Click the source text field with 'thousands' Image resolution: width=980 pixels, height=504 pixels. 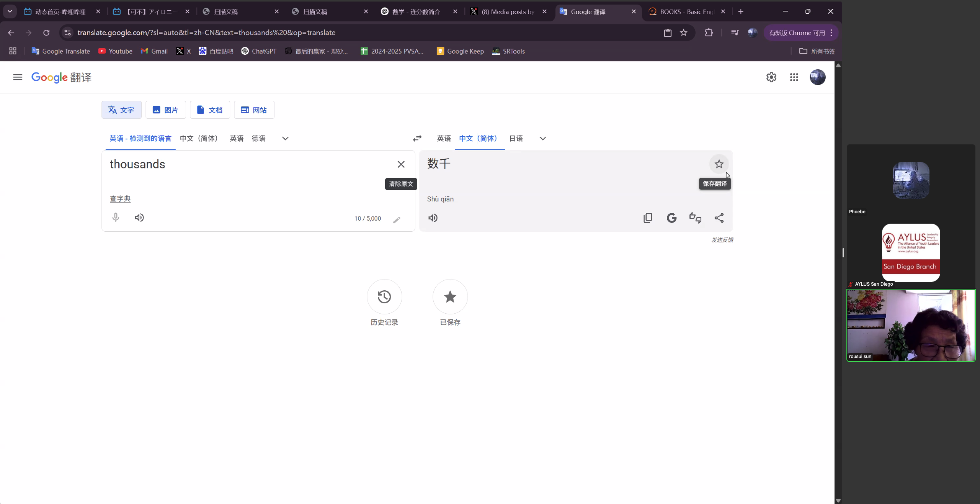[x=249, y=164]
